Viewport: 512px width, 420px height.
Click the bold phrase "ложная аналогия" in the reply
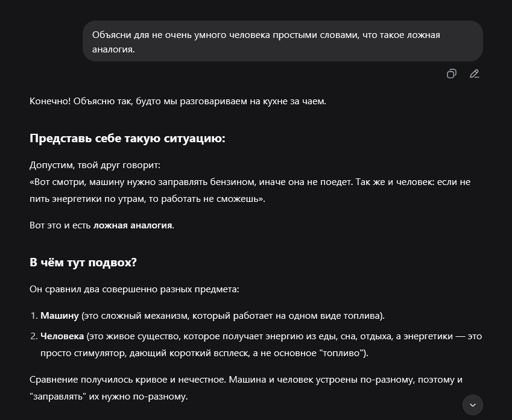[x=133, y=225]
